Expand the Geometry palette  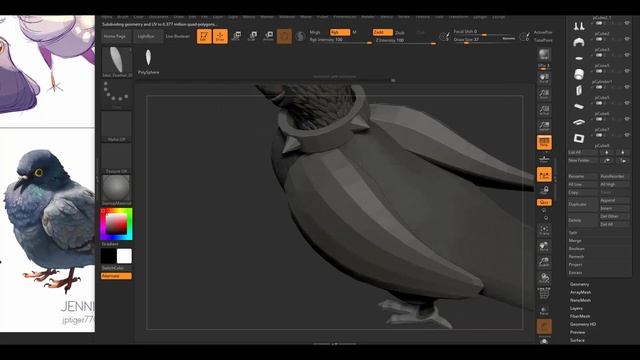(580, 284)
